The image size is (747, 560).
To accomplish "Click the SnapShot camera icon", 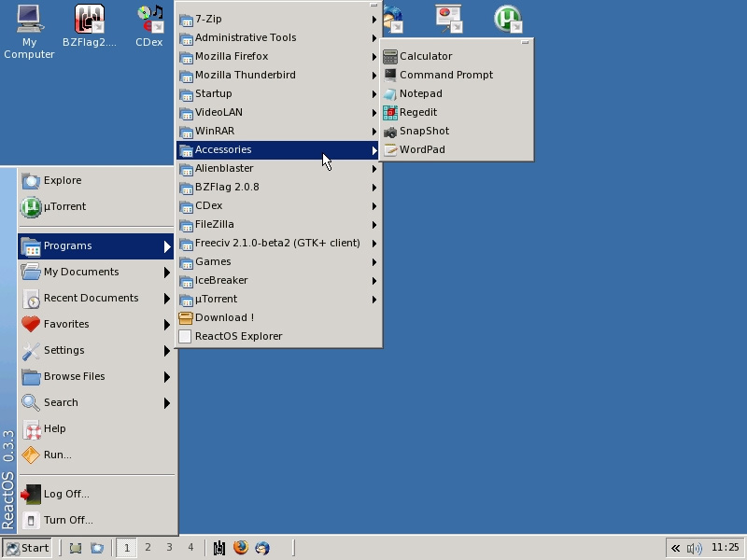I will click(x=390, y=132).
